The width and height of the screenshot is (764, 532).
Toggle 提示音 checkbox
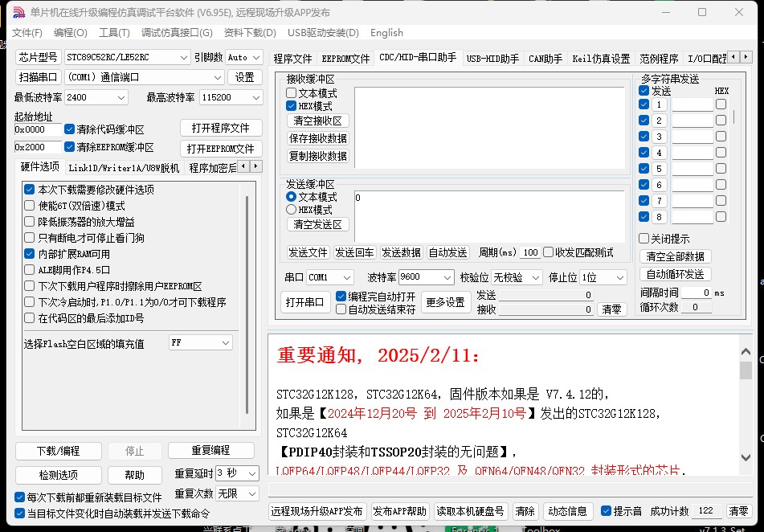tap(606, 510)
